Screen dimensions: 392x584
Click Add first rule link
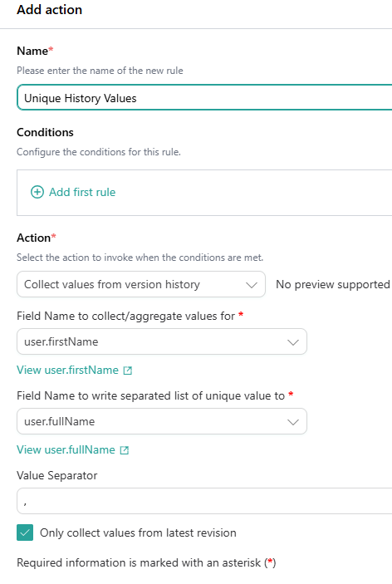(x=82, y=192)
